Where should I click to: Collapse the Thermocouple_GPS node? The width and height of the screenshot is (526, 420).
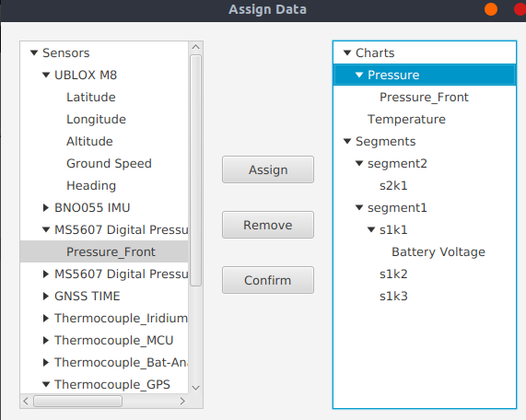pos(46,384)
